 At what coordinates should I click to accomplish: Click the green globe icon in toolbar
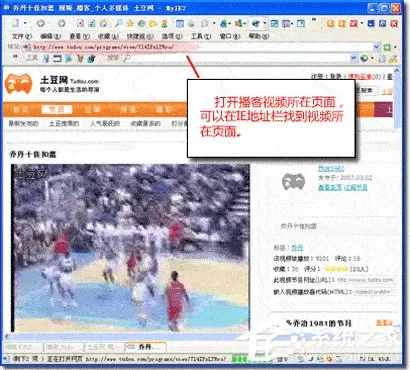(142, 23)
